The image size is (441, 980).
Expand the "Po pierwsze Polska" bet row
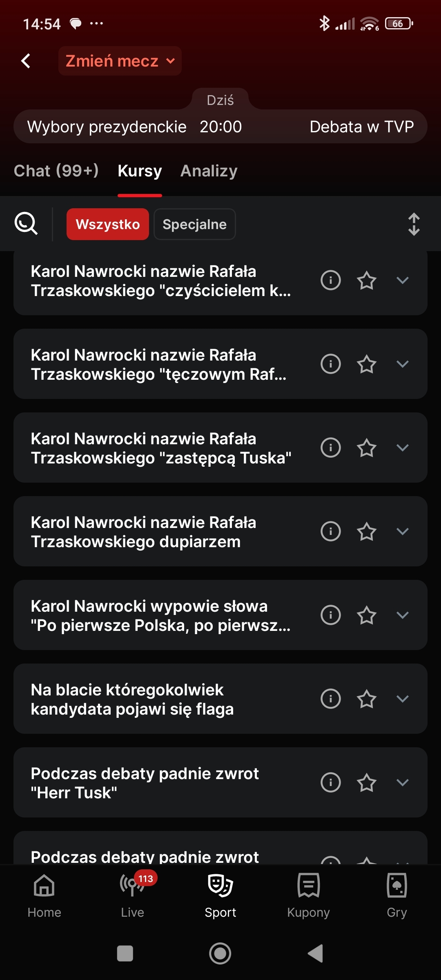point(403,615)
